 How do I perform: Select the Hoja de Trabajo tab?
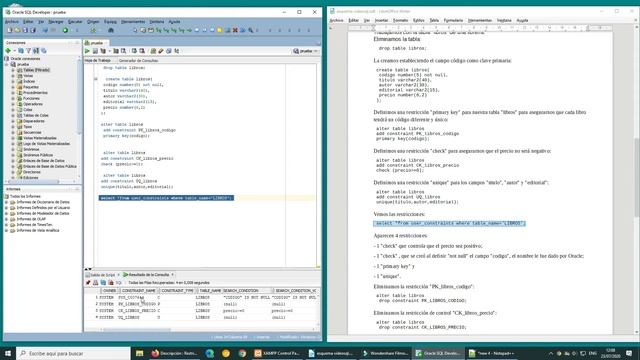point(98,60)
